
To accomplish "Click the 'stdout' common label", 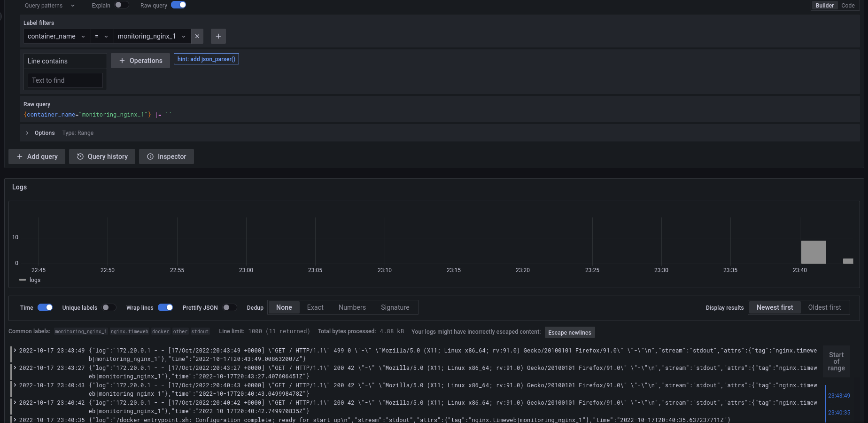I will (x=200, y=331).
